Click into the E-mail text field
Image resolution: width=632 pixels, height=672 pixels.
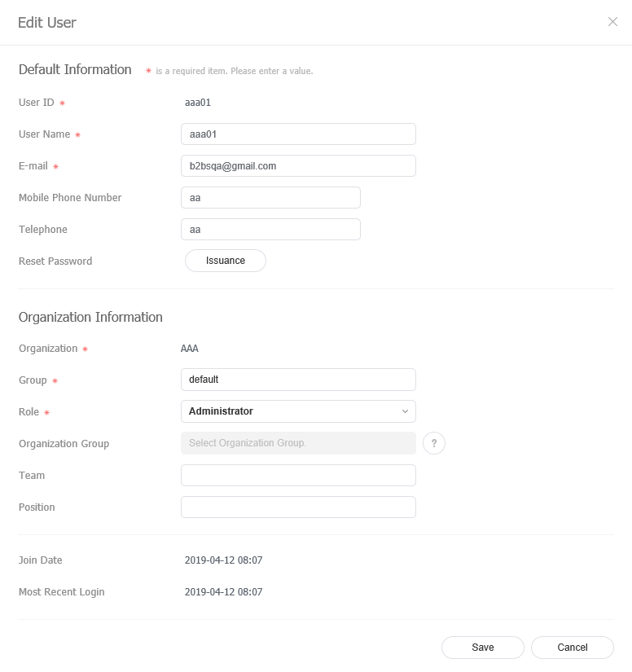(x=298, y=166)
